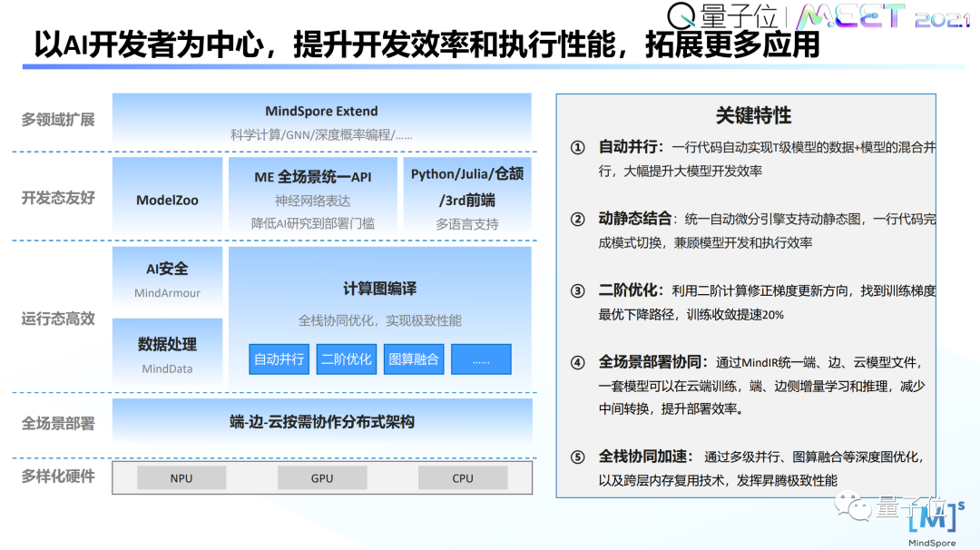The image size is (980, 550).
Task: Click the 多领域扩展 row label
Action: (x=58, y=120)
